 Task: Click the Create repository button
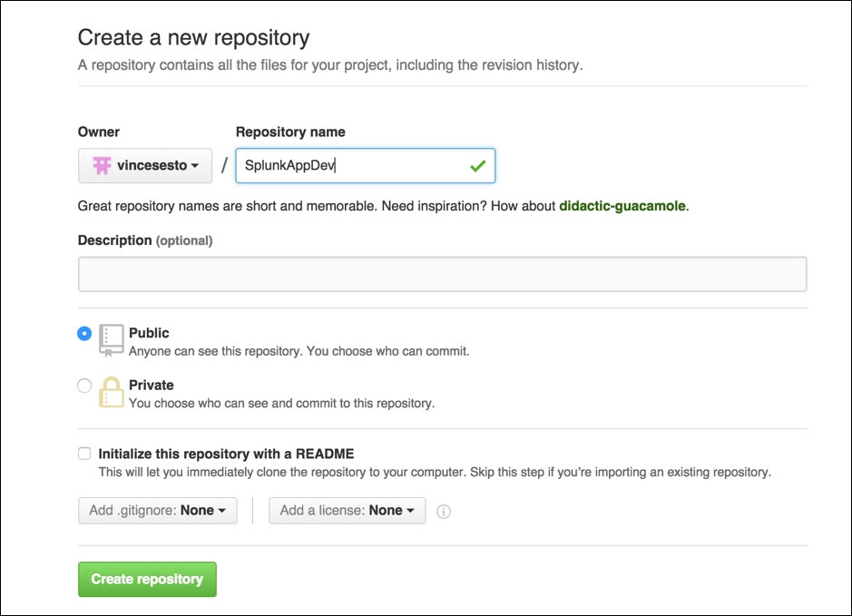(x=146, y=579)
